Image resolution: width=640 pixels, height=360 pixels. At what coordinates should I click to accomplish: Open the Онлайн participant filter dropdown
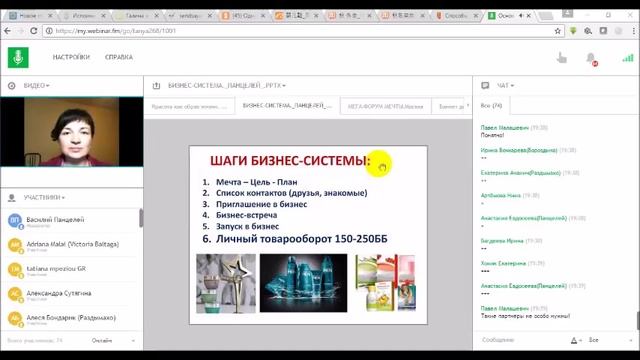click(113, 340)
